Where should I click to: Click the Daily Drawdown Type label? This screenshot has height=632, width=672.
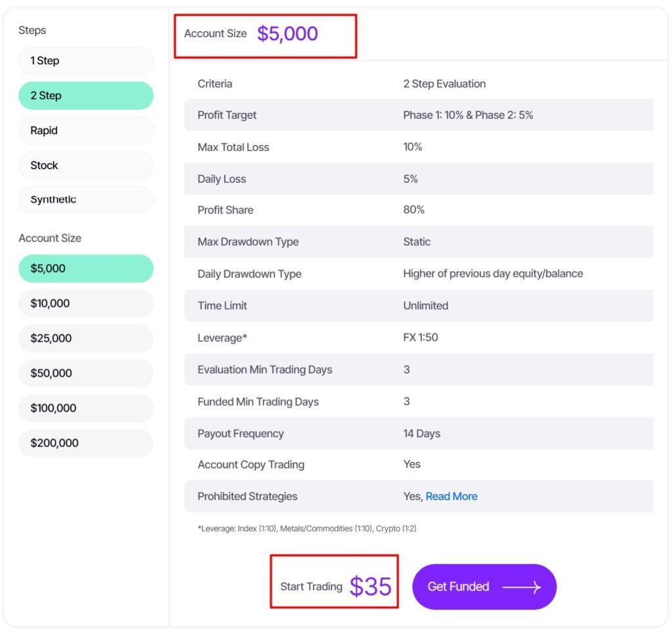[x=249, y=274]
